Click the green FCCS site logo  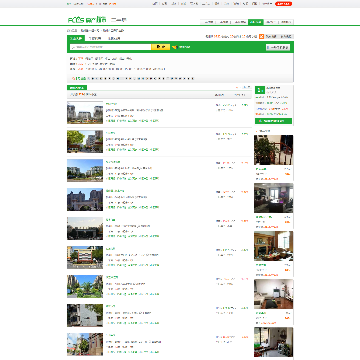click(x=87, y=20)
